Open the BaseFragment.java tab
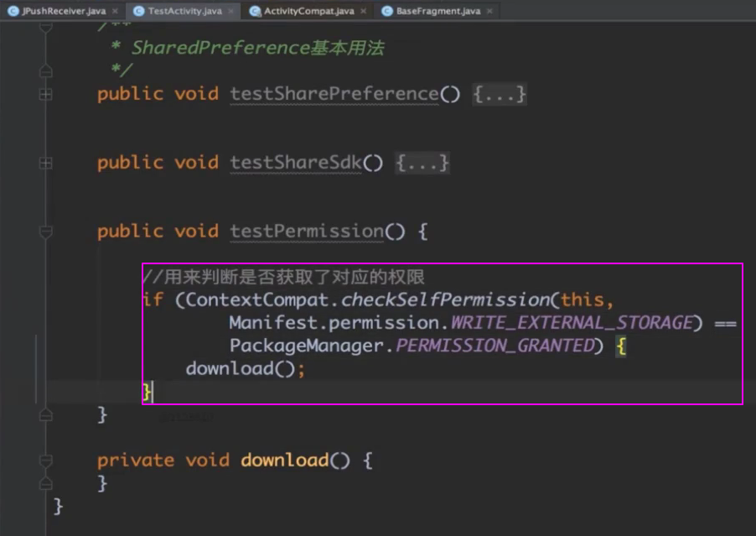756x536 pixels. (438, 11)
